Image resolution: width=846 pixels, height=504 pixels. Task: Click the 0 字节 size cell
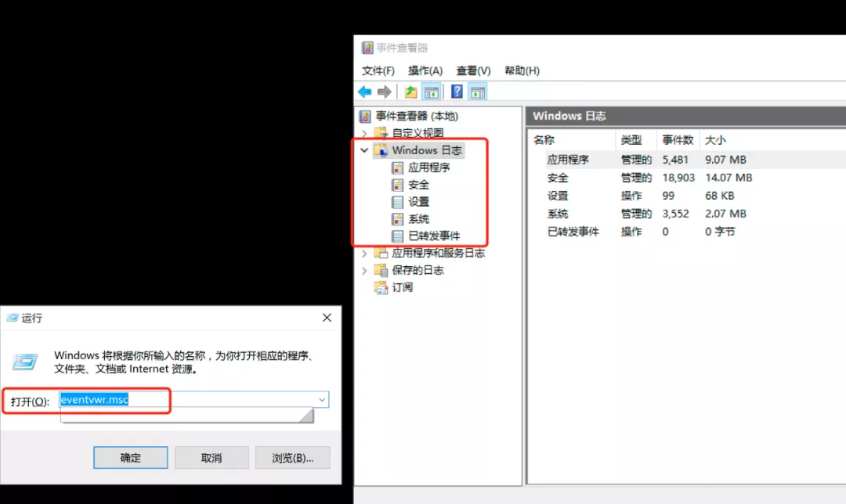coord(720,232)
